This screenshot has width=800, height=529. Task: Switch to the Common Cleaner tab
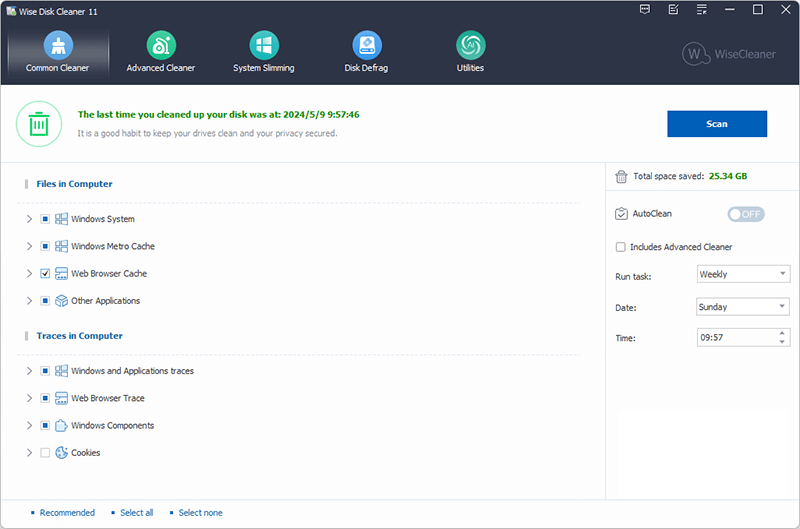(x=57, y=52)
